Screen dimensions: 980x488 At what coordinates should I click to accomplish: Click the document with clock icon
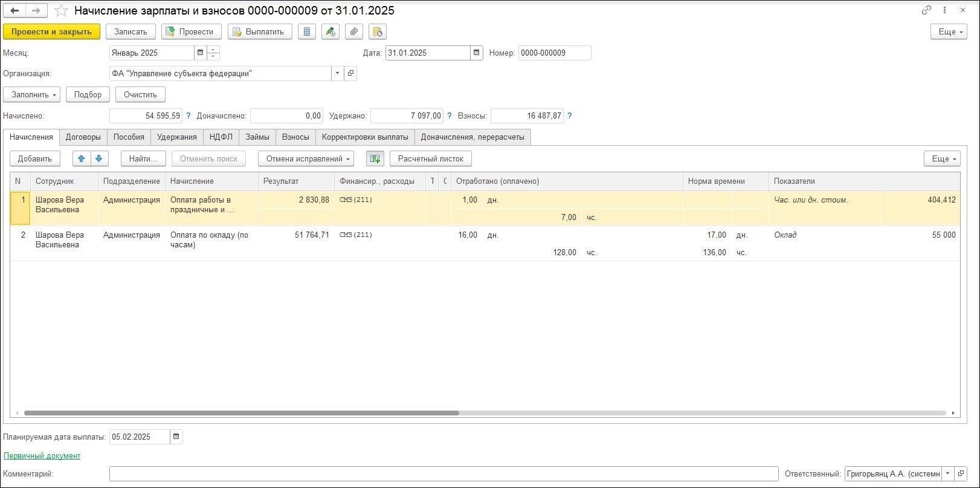378,31
